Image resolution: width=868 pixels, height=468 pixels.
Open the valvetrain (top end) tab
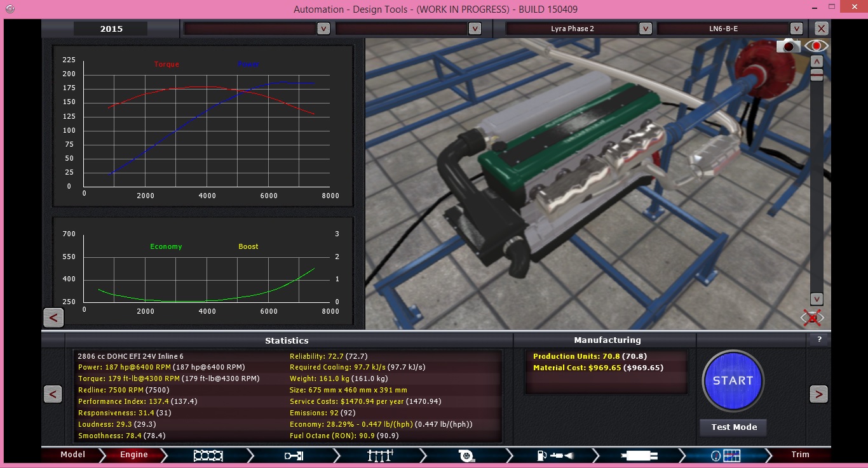pyautogui.click(x=380, y=455)
